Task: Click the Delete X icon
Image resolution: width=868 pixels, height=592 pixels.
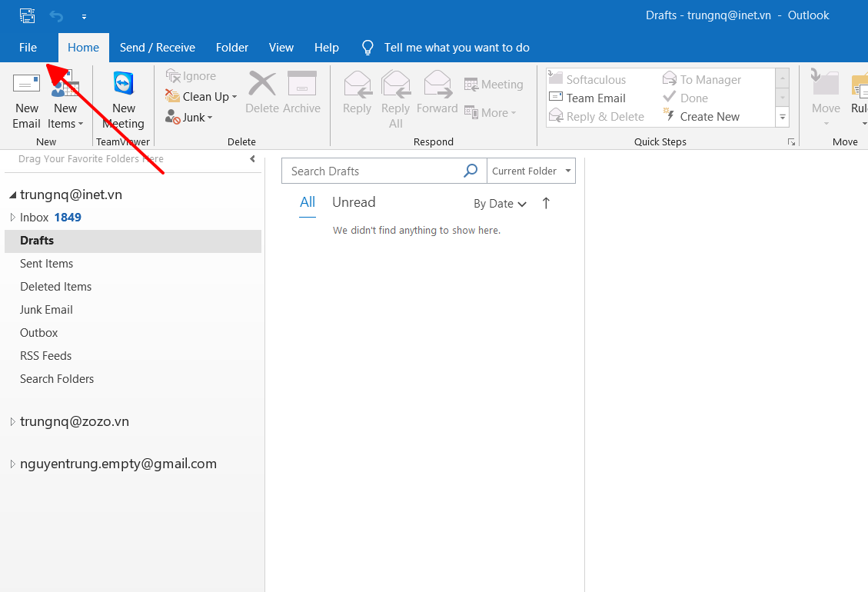Action: coord(262,84)
